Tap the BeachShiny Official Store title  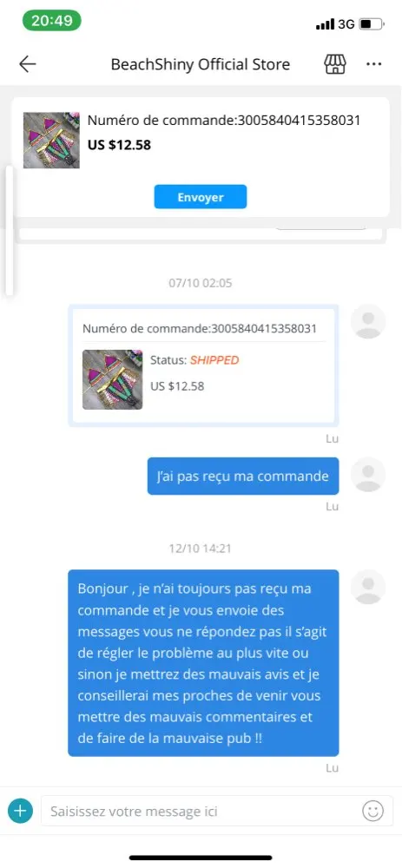pyautogui.click(x=201, y=64)
